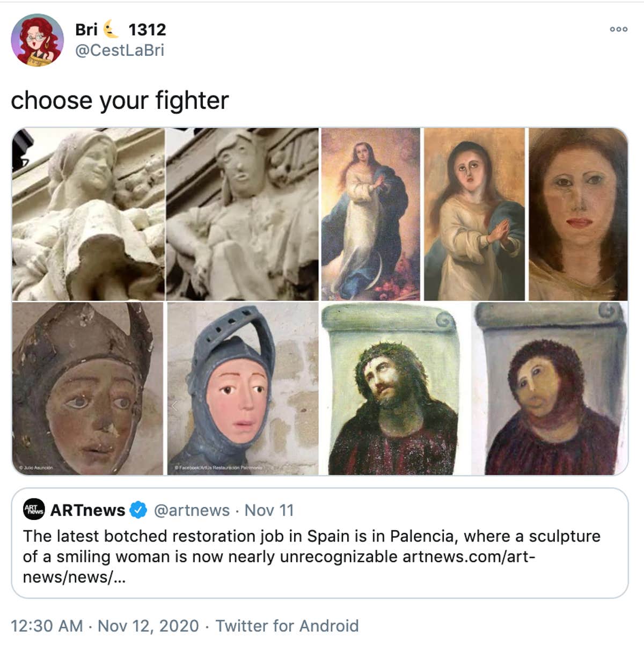The image size is (644, 652).
Task: Open the botched Ecce Homo fresco image
Action: (x=550, y=389)
